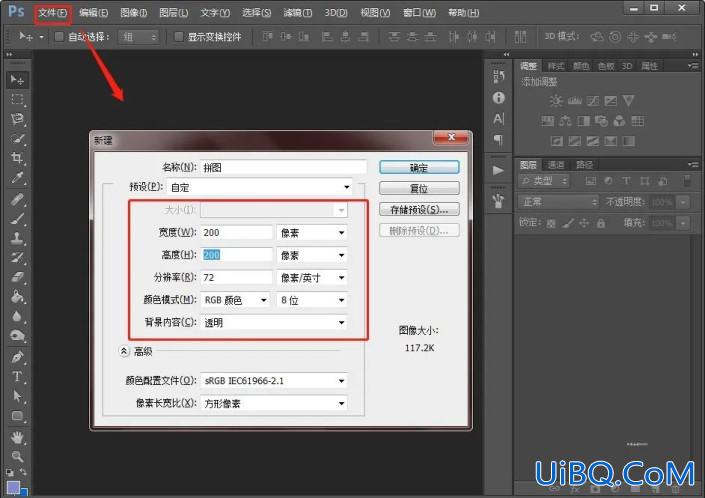
Task: Click the Width value field
Action: click(x=236, y=233)
